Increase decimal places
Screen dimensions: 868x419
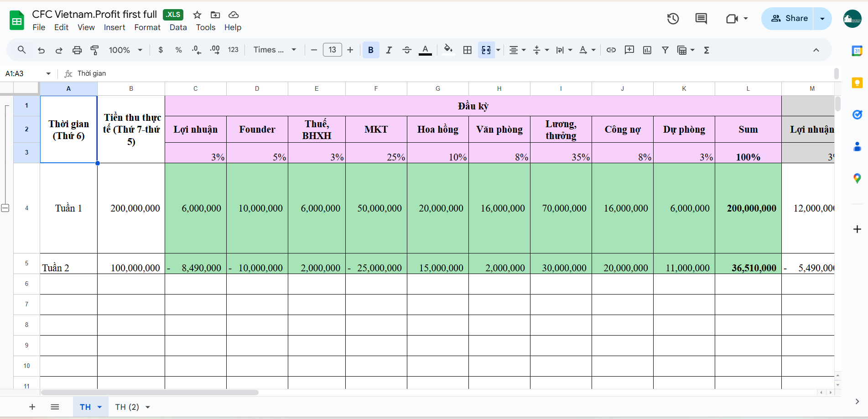tap(215, 50)
